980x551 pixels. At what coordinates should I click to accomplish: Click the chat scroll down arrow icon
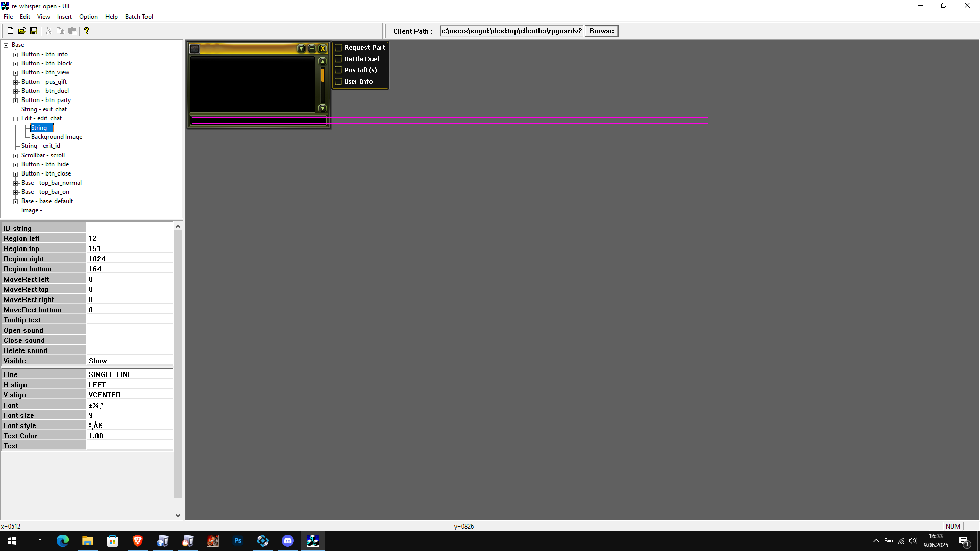(x=323, y=108)
